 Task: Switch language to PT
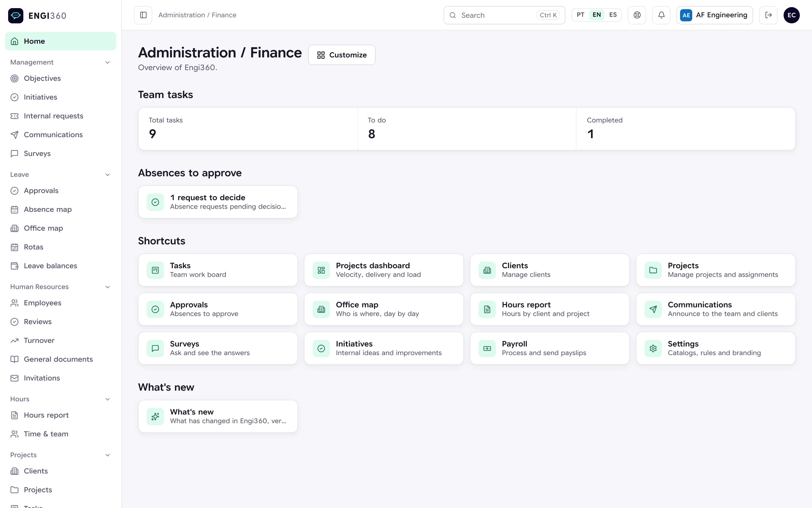(581, 15)
